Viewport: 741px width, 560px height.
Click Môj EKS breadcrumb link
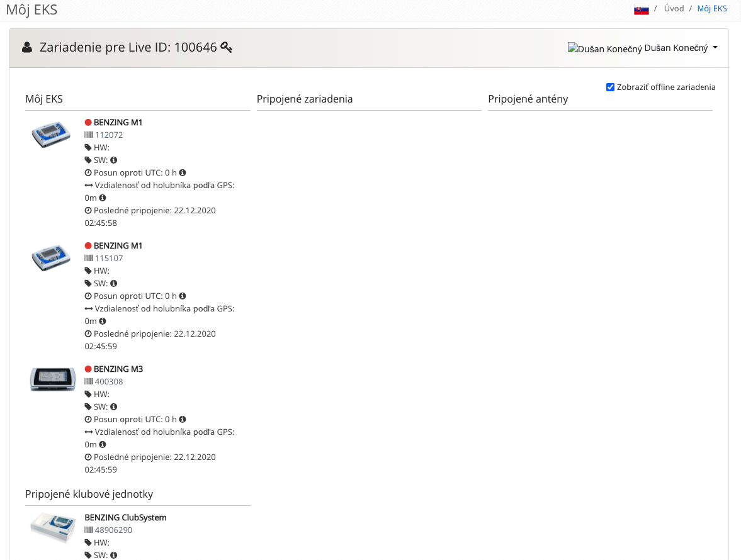(x=712, y=9)
